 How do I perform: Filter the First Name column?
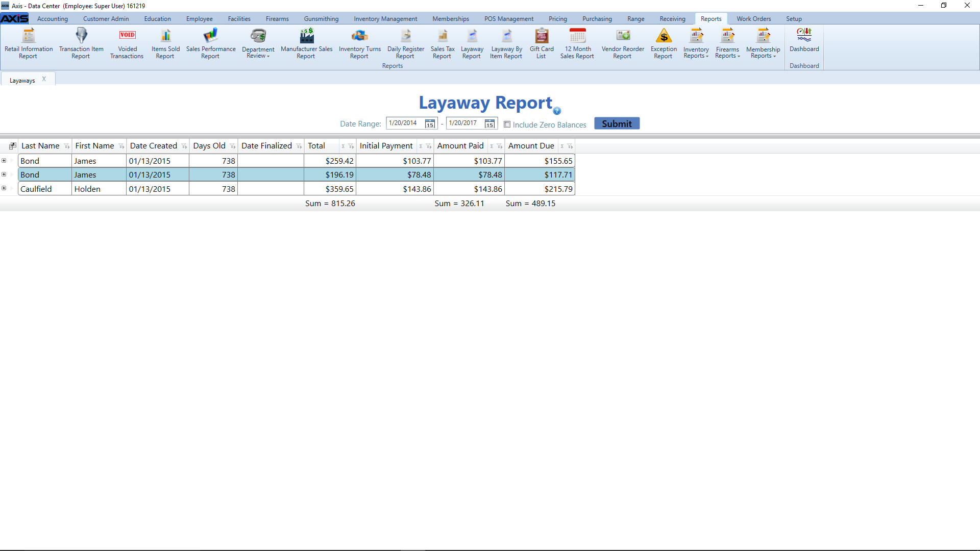click(x=121, y=146)
